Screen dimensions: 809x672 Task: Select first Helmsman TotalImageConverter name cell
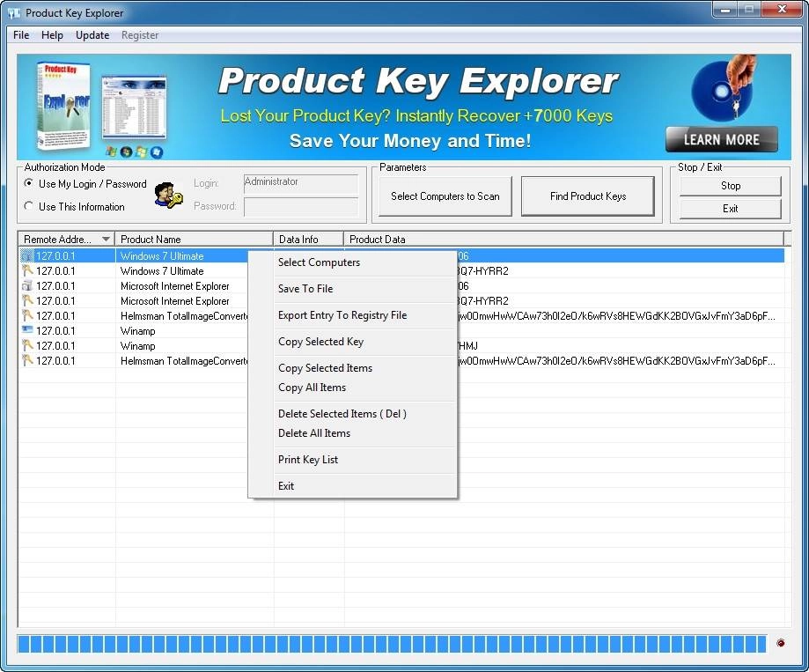[x=184, y=316]
